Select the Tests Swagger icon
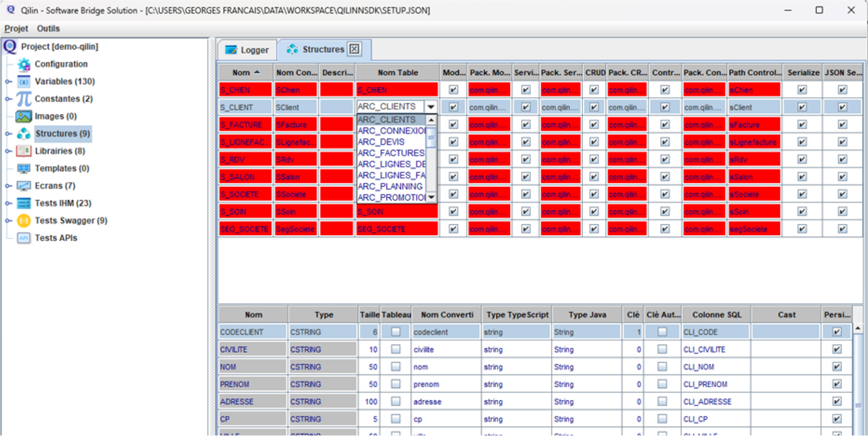 pos(22,221)
